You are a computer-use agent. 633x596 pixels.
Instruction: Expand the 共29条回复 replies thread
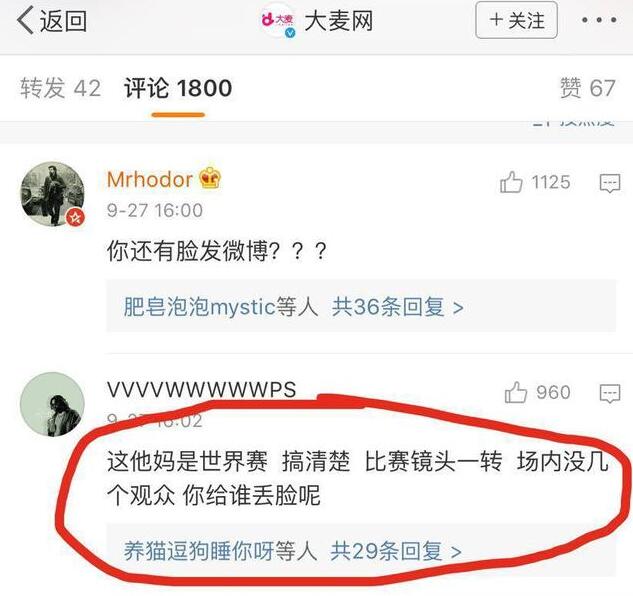pos(396,551)
